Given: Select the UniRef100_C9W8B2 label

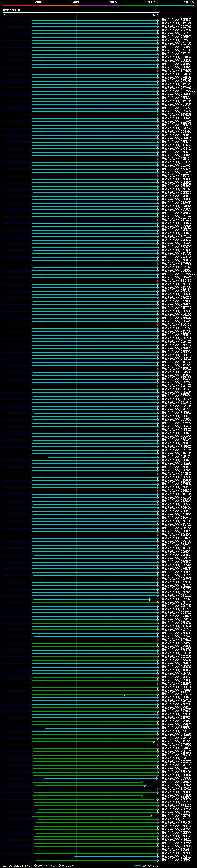Looking at the screenshot, I should (176, 775).
